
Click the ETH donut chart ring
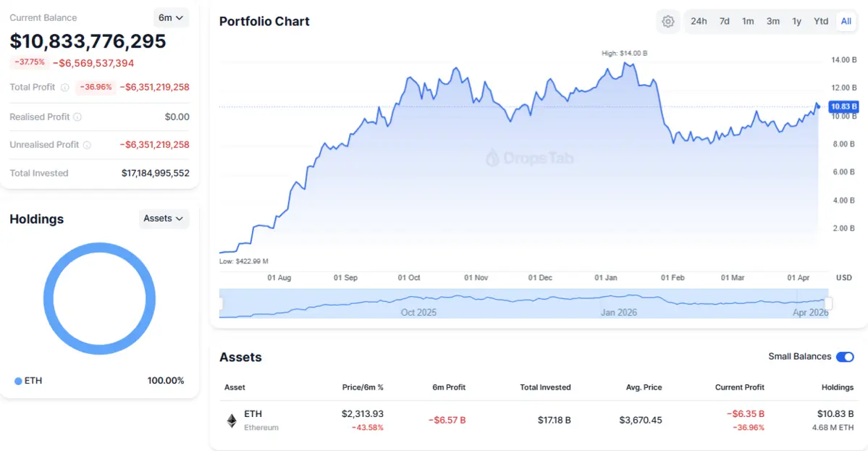pos(99,246)
